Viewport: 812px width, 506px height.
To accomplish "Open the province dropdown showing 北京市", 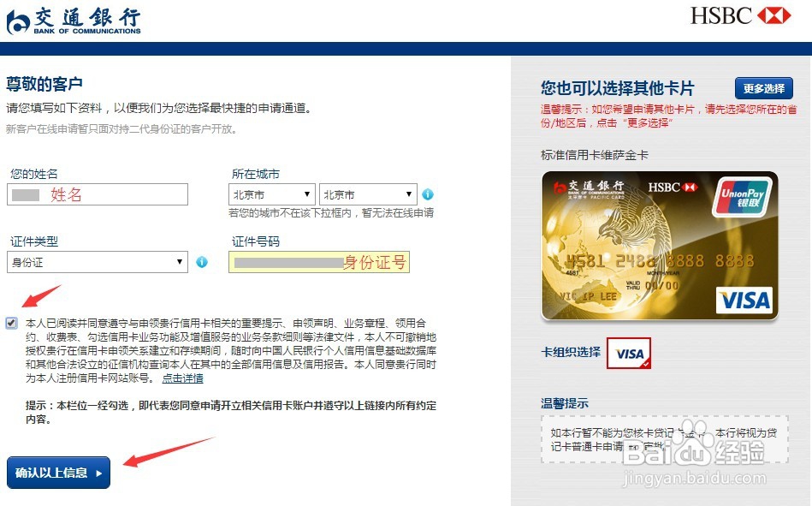I will pyautogui.click(x=271, y=194).
